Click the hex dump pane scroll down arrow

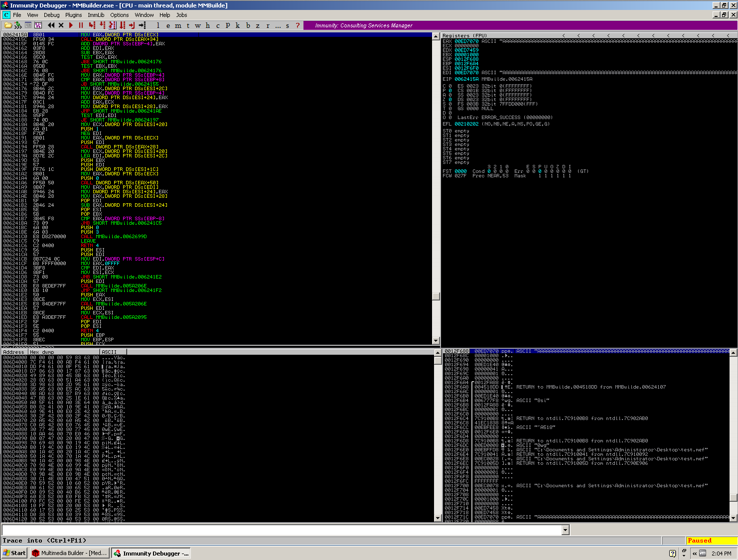pyautogui.click(x=438, y=518)
